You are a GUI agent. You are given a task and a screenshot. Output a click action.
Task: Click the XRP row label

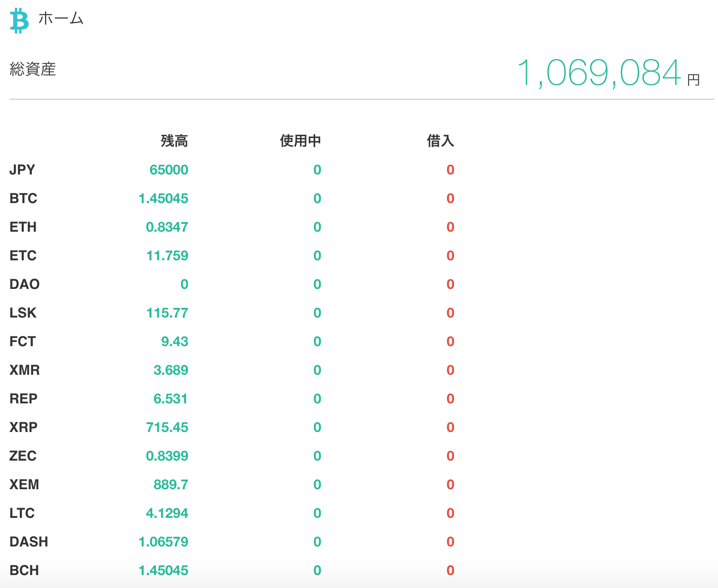pos(24,427)
